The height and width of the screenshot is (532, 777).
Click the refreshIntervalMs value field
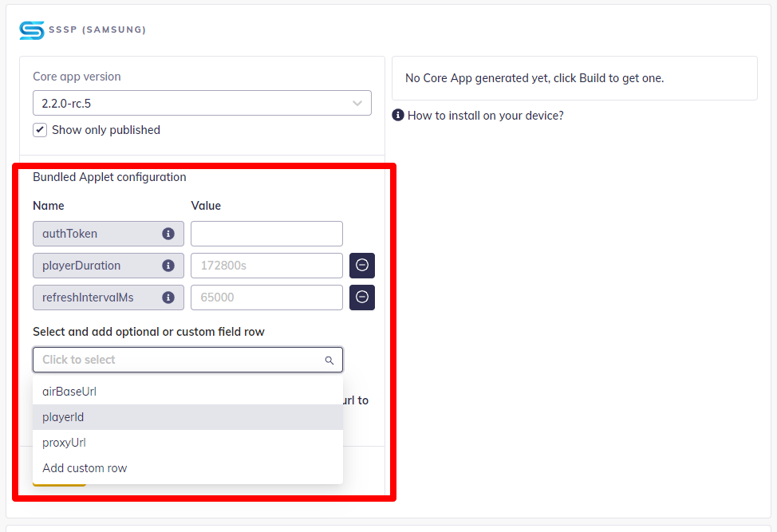[x=266, y=298]
